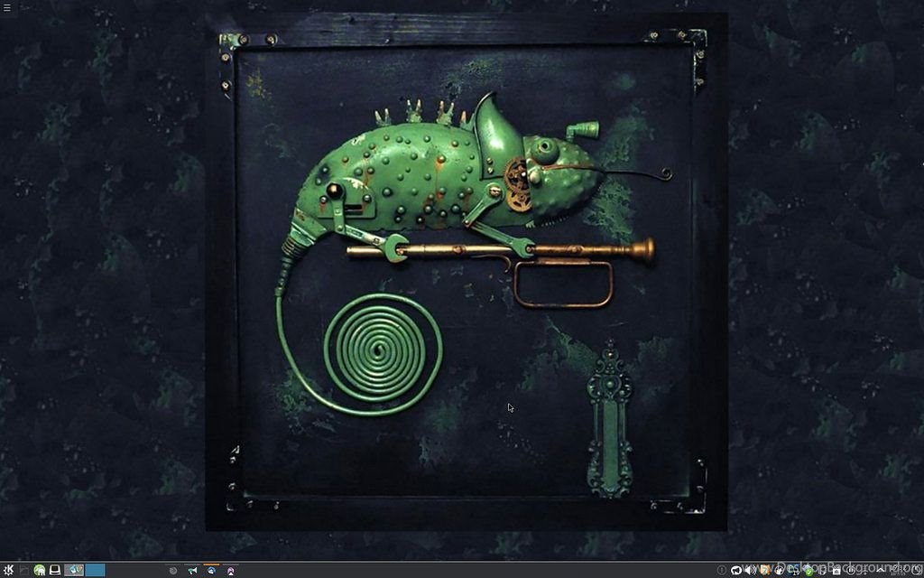Open the dim file manager panel icon
This screenshot has width=924, height=578.
24,570
